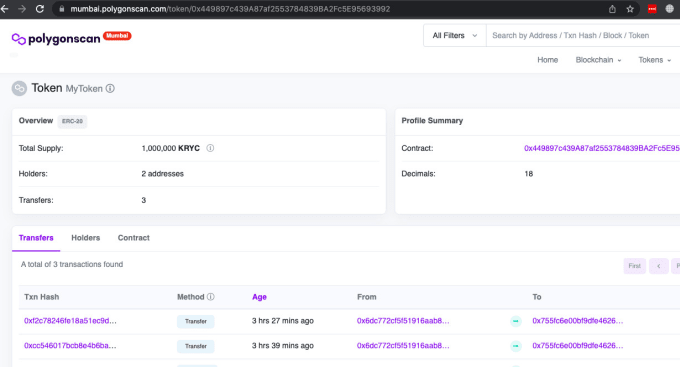The height and width of the screenshot is (367, 680).
Task: Click Transfer badge in 3 hrs 39 mins row
Action: (x=196, y=346)
